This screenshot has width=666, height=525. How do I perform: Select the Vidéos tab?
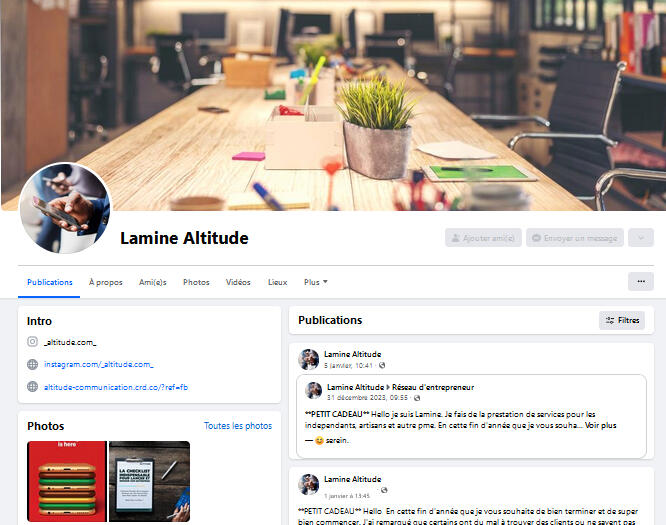pyautogui.click(x=238, y=282)
